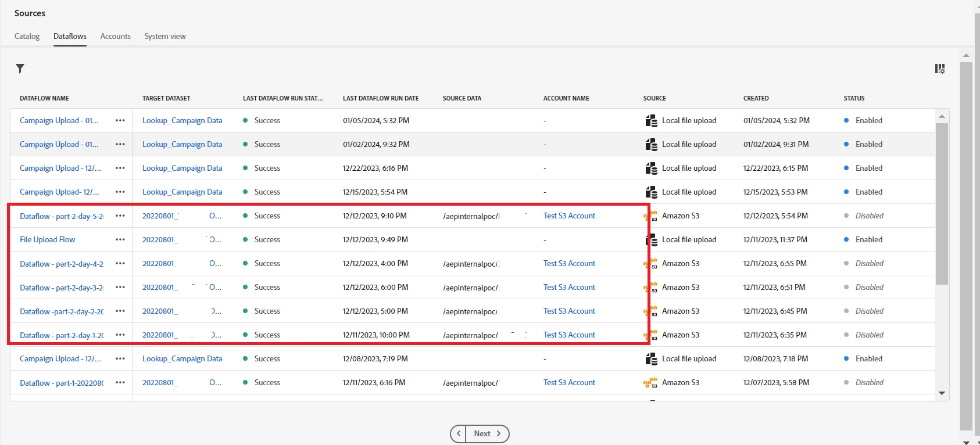Click run date 12/11/2023, 10:00 PM
The height and width of the screenshot is (445, 980).
(x=376, y=335)
